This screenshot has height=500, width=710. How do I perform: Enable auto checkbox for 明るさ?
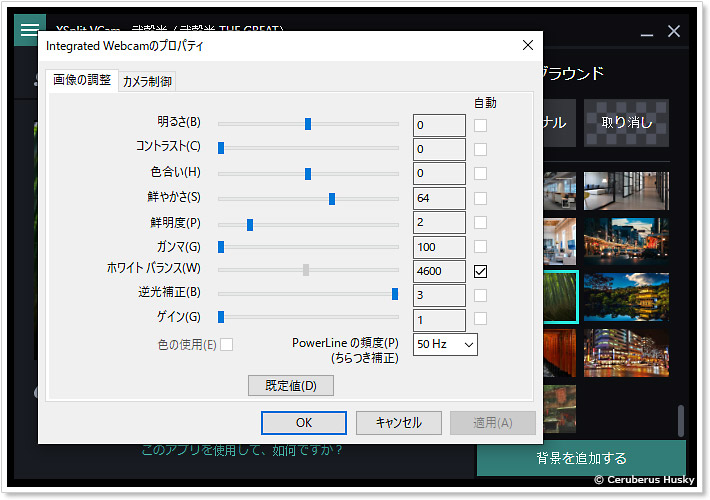pos(480,125)
